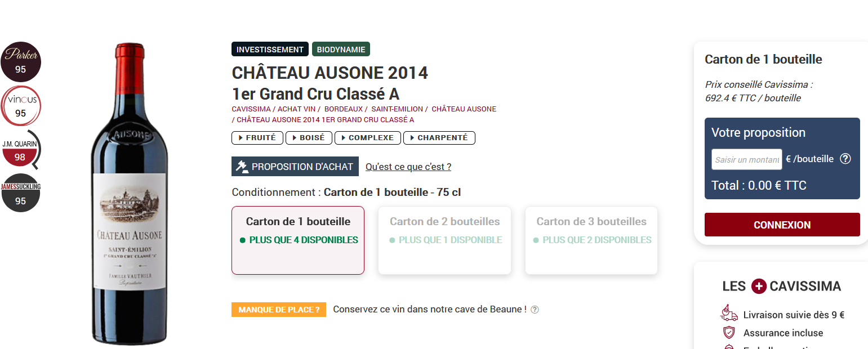Viewport: 868px width, 349px height.
Task: Expand the COMPLEXE flavor tag
Action: [368, 138]
